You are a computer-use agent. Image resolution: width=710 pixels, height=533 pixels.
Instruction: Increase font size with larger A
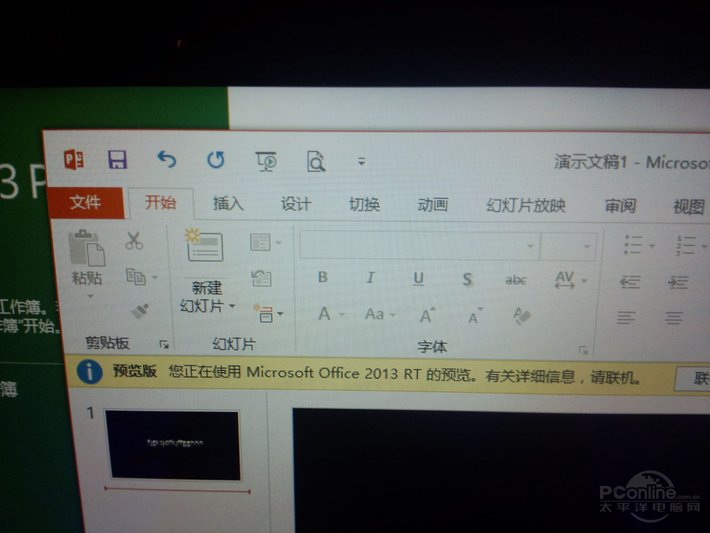coord(427,315)
